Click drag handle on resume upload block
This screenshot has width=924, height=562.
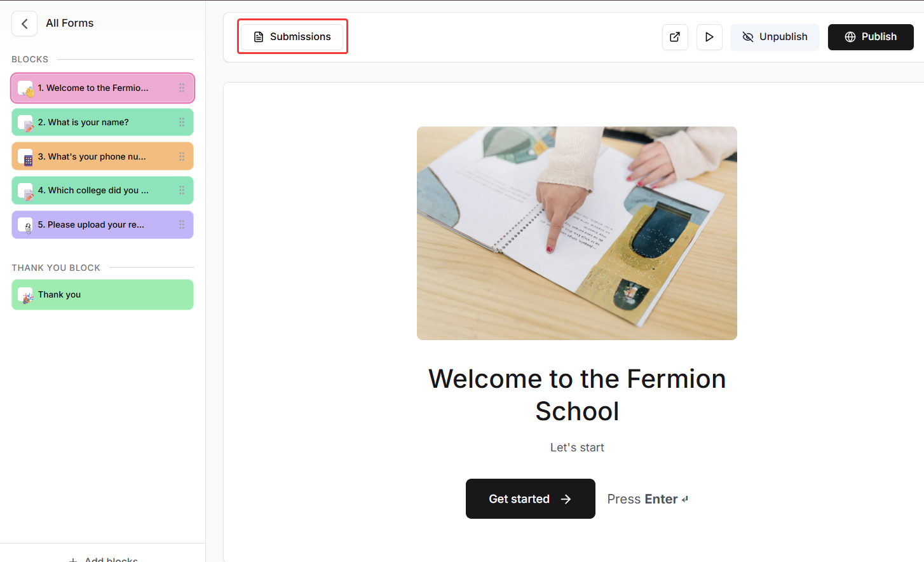click(182, 224)
